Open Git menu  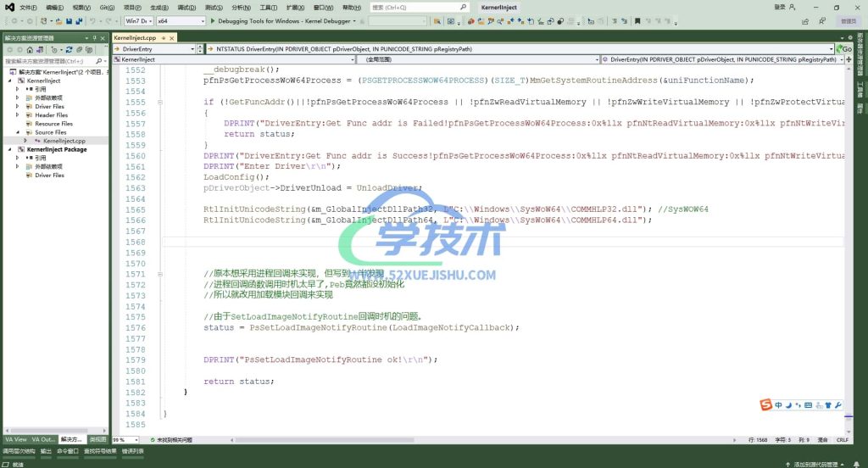107,7
